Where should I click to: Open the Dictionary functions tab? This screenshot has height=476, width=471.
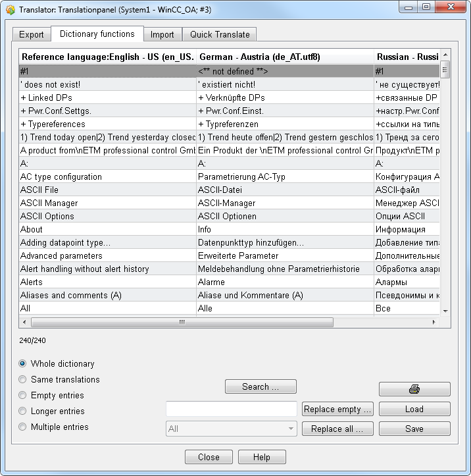(97, 34)
